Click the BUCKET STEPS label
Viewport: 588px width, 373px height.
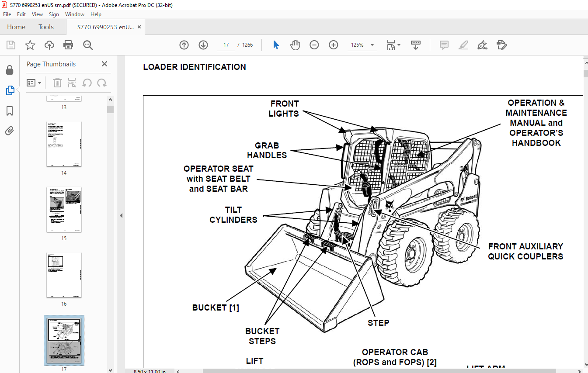click(262, 336)
